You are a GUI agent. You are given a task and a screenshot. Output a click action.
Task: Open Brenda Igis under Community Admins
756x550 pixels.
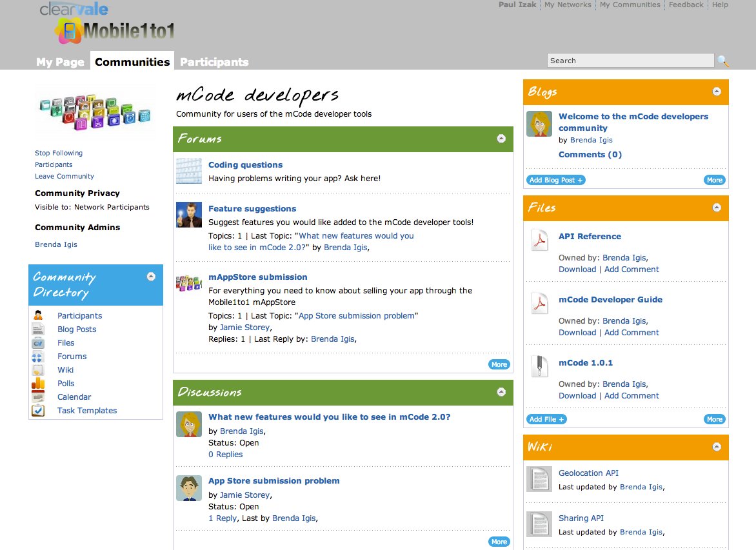tap(56, 244)
